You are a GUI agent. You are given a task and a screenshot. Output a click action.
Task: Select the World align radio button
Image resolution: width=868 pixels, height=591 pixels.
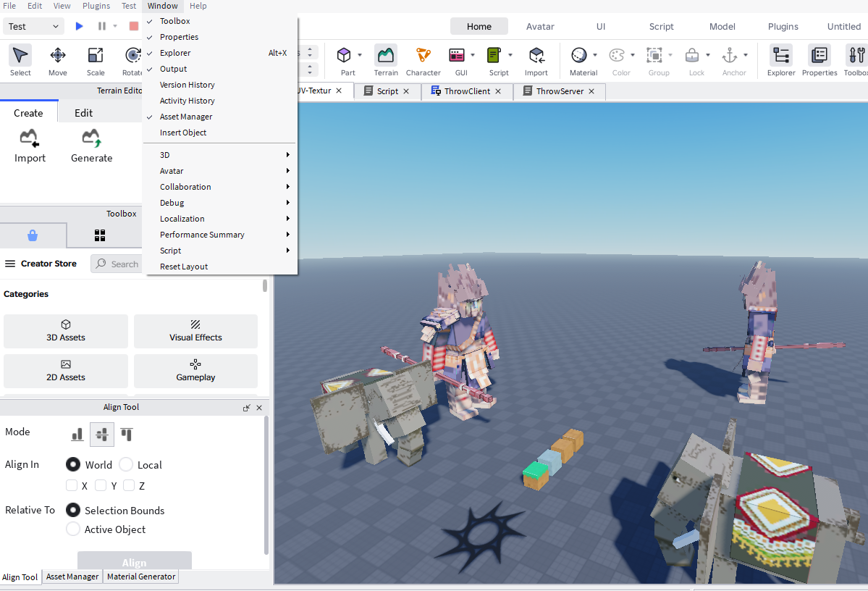click(72, 464)
